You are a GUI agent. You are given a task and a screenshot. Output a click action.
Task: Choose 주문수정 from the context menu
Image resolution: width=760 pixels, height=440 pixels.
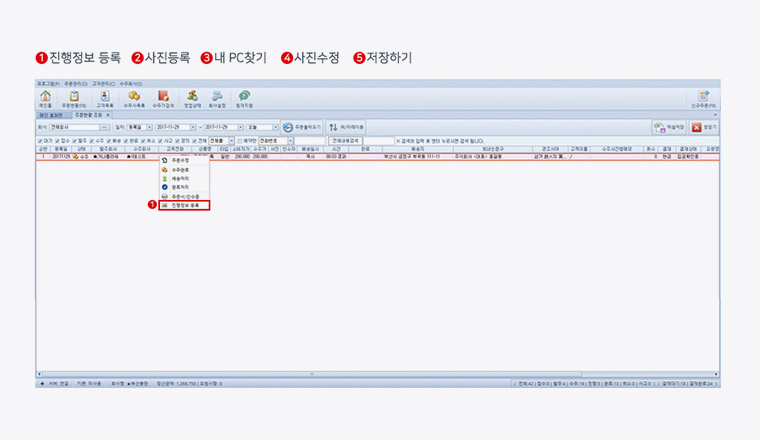point(180,160)
